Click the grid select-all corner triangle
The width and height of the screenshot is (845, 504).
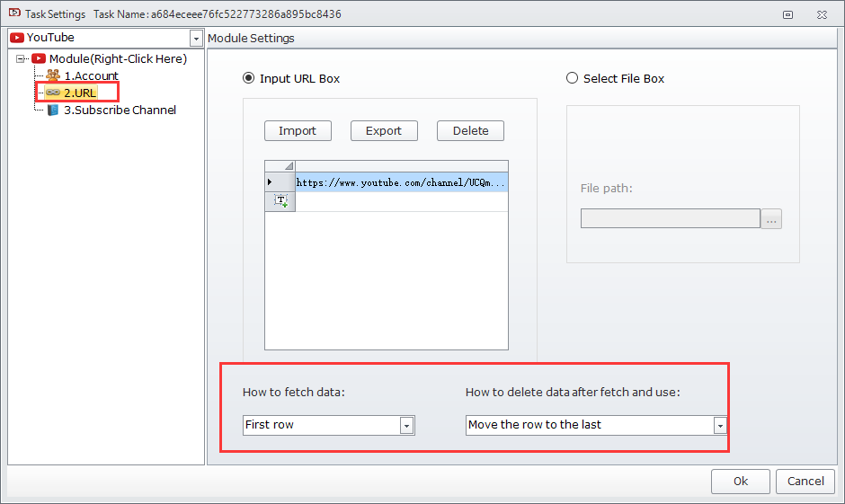tap(288, 166)
